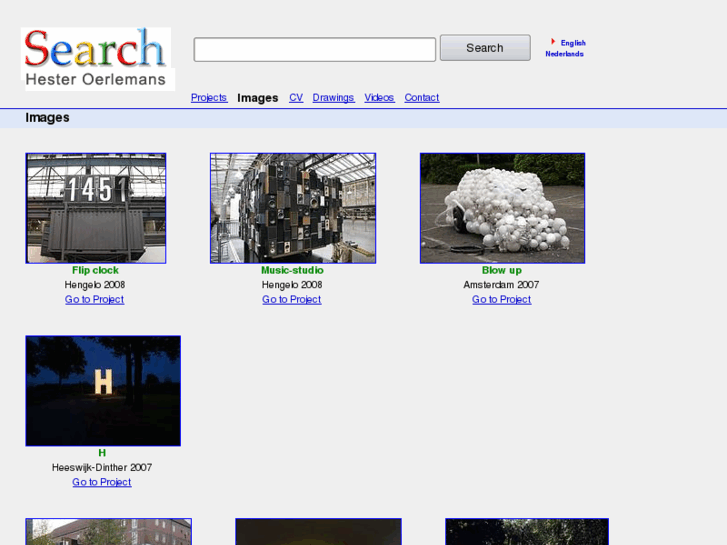Click Hengelo 2008 under Music-studio
The width and height of the screenshot is (727, 545).
point(292,284)
